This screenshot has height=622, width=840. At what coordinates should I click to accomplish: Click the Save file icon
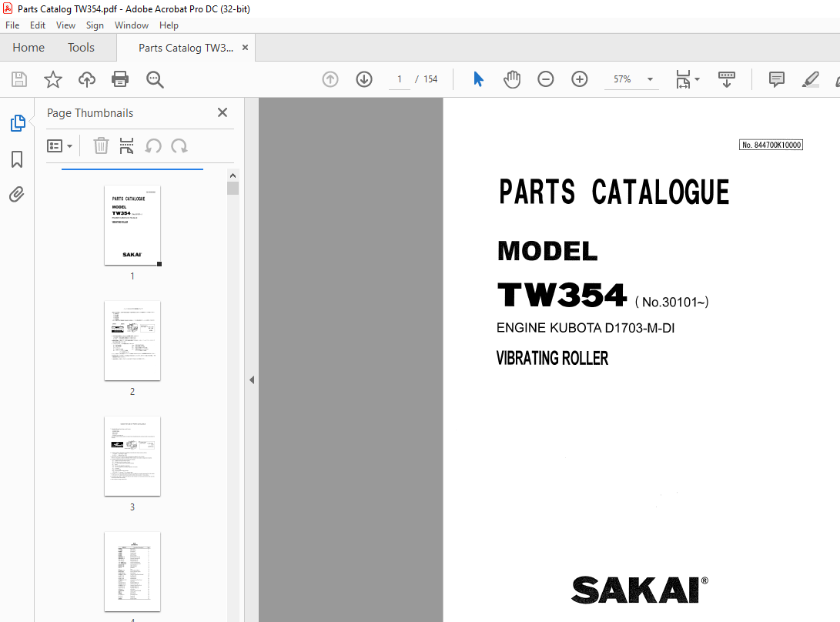(x=19, y=79)
